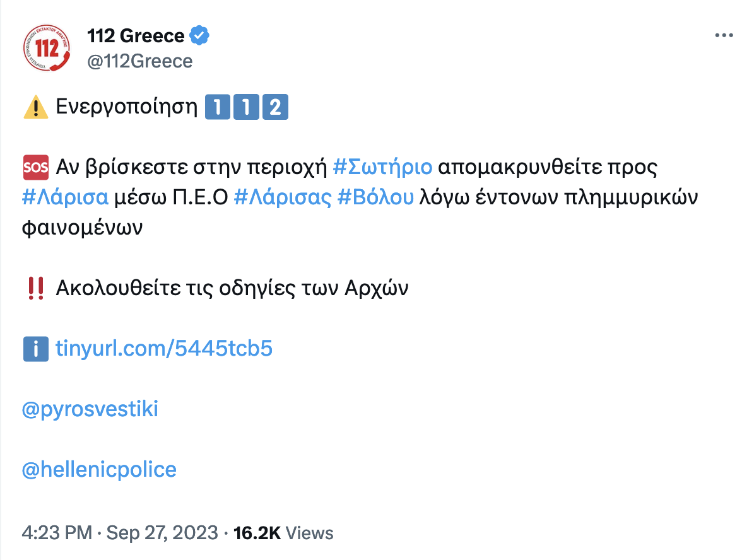Open the @hellenicpolice mention
The image size is (754, 560).
(x=99, y=470)
